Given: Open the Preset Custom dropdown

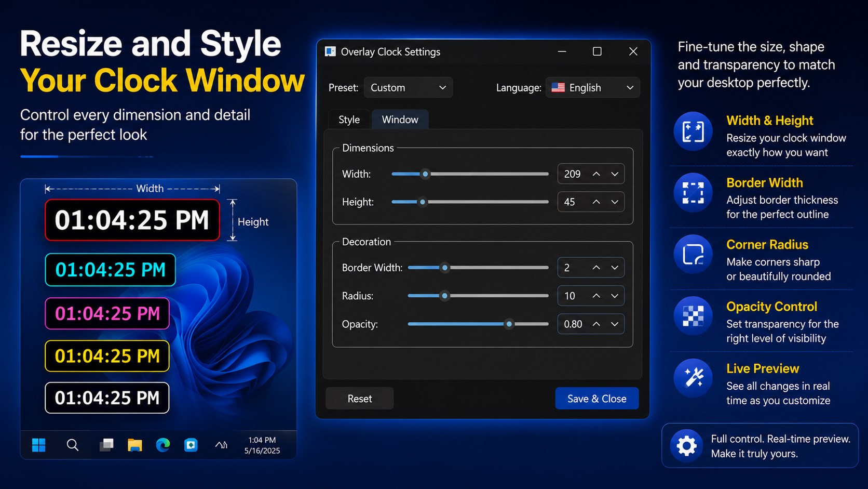Looking at the screenshot, I should pyautogui.click(x=408, y=87).
